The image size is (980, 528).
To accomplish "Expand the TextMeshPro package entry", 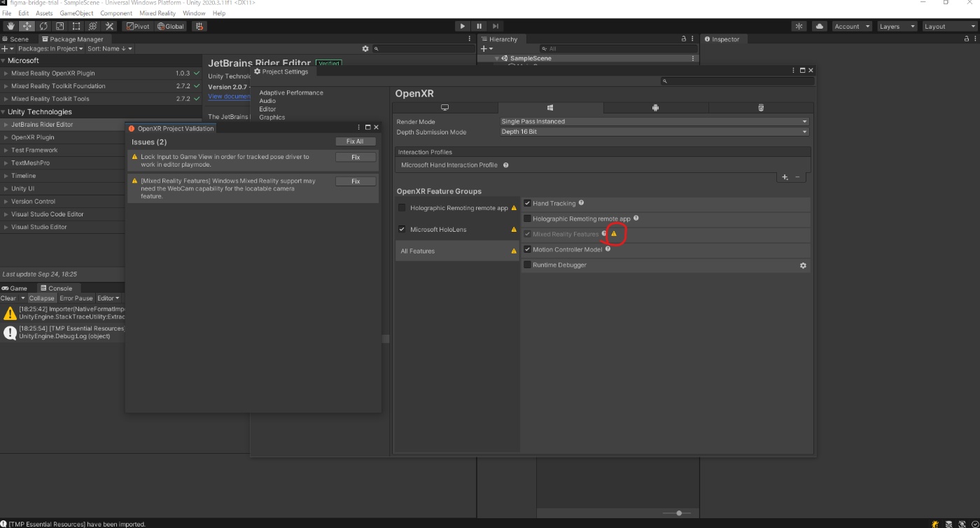I will (x=6, y=162).
